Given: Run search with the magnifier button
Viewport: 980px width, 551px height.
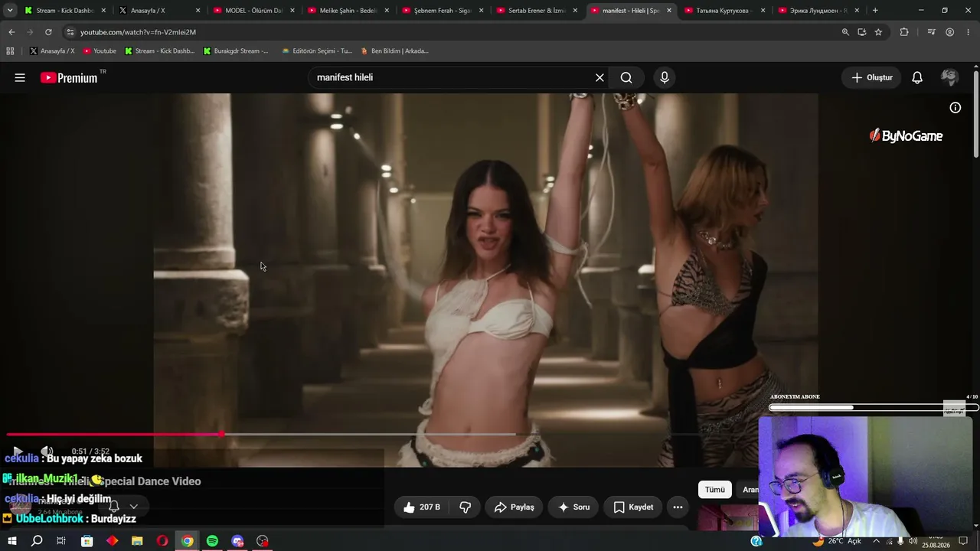Looking at the screenshot, I should [x=626, y=77].
